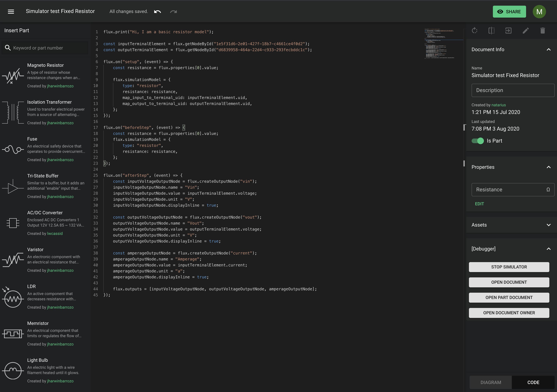Click the trash delete icon
557x392 pixels.
(x=543, y=31)
